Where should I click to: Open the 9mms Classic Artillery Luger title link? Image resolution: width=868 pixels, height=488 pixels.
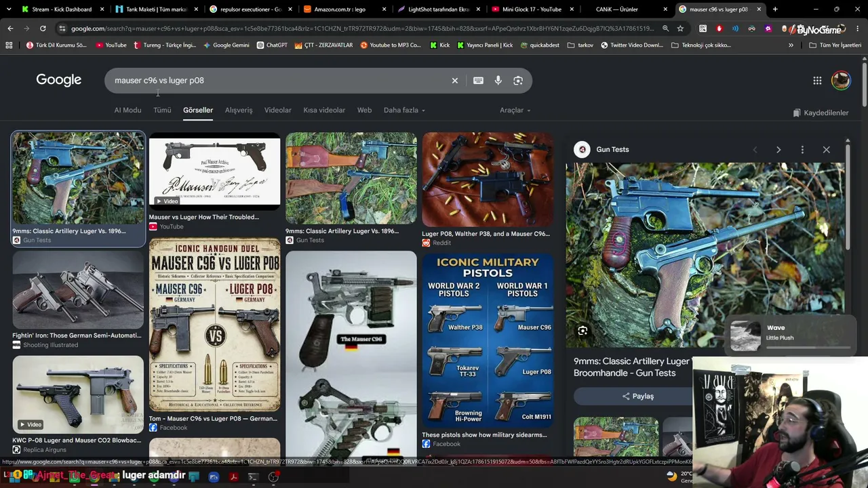pyautogui.click(x=632, y=367)
